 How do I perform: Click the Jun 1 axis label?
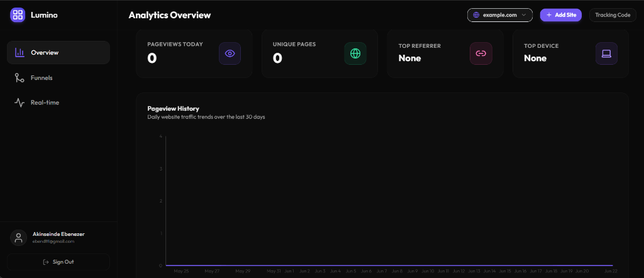289,271
